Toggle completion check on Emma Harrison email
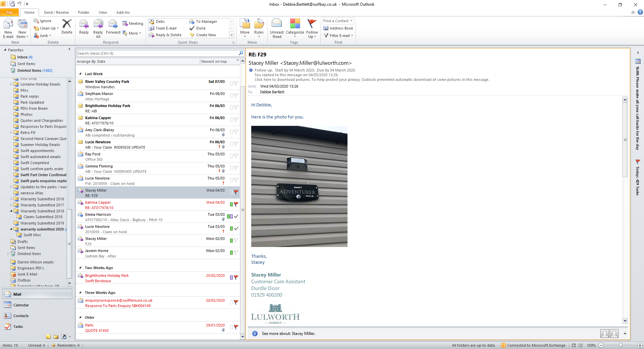The image size is (644, 349). coord(236,216)
